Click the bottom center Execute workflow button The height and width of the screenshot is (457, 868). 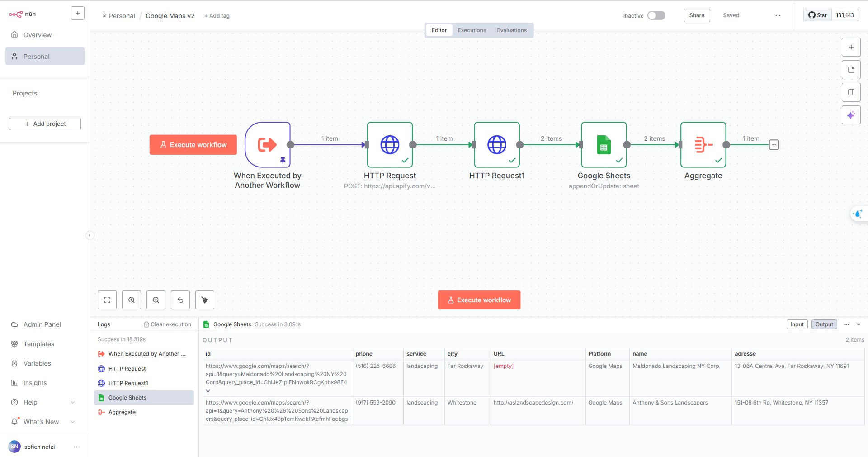coord(479,300)
